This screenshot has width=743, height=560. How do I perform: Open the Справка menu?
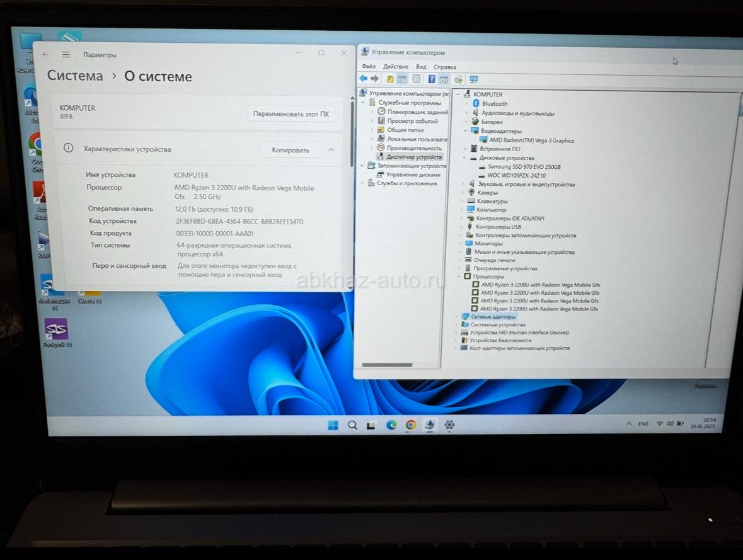pos(445,67)
